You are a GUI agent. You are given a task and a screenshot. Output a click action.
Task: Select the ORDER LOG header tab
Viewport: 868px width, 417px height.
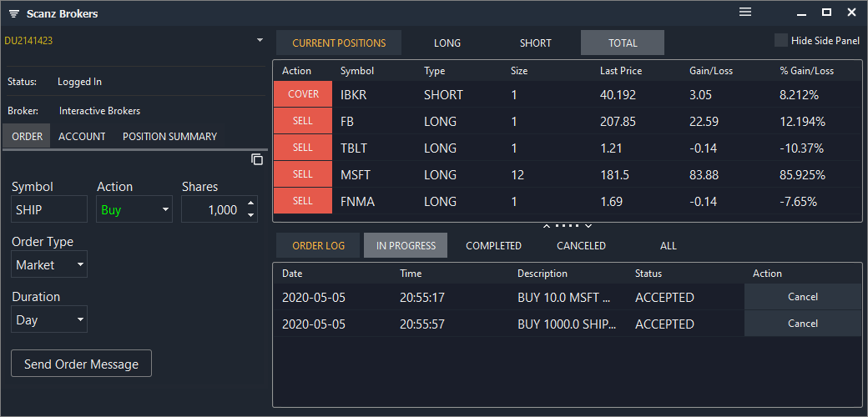(318, 245)
